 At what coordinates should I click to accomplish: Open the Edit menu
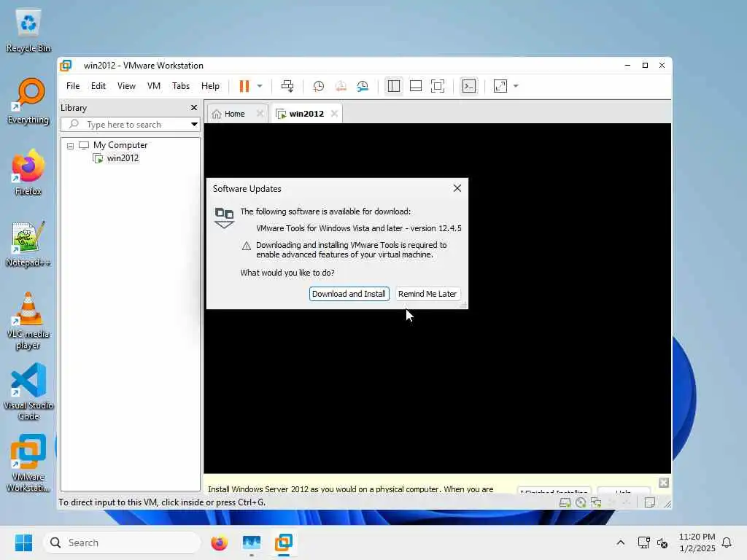coord(98,86)
